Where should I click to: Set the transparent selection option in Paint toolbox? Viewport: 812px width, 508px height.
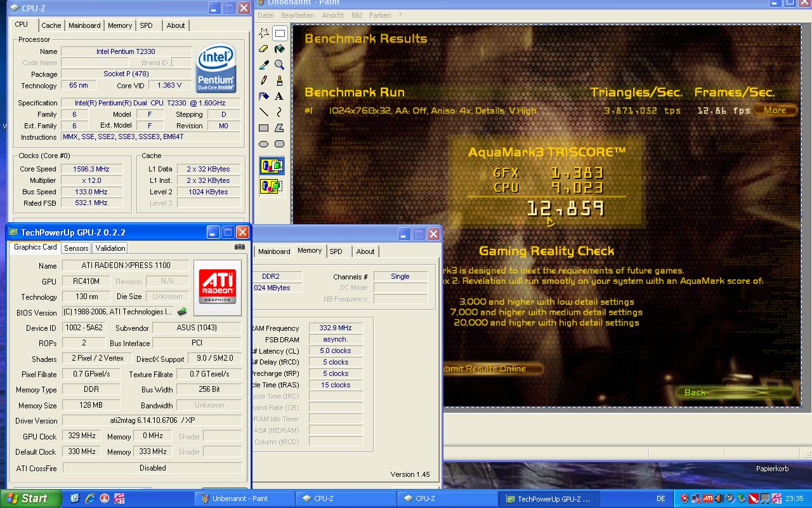point(272,187)
